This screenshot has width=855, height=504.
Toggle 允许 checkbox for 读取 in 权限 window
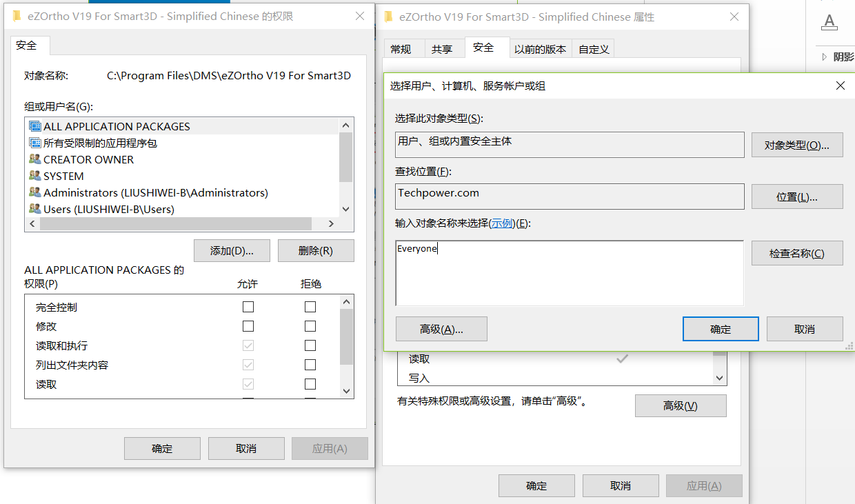(x=248, y=384)
